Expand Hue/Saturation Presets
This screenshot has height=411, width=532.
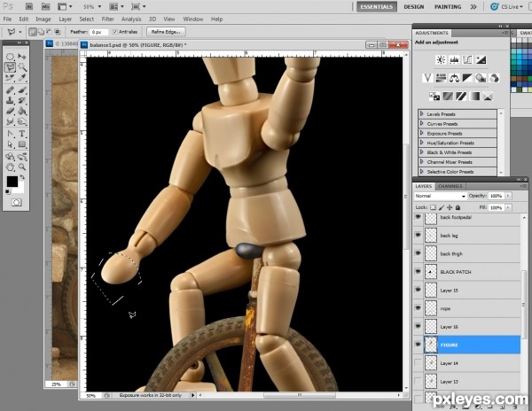(x=422, y=143)
